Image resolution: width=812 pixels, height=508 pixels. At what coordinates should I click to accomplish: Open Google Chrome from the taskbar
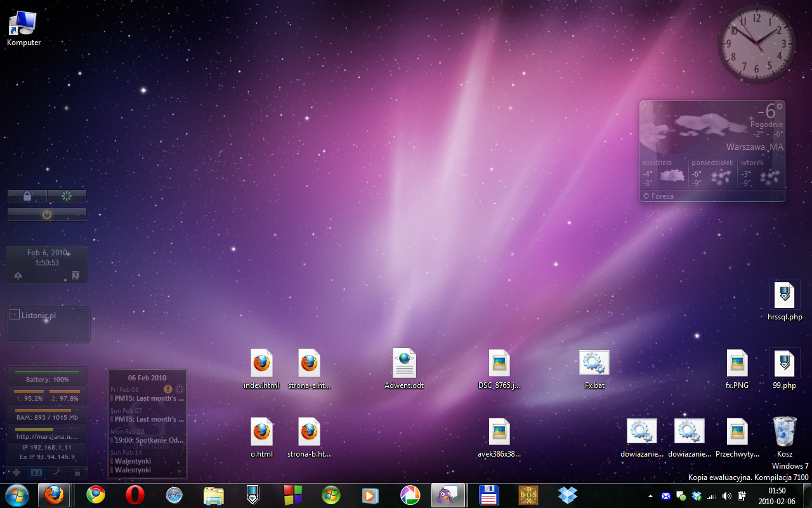click(96, 495)
